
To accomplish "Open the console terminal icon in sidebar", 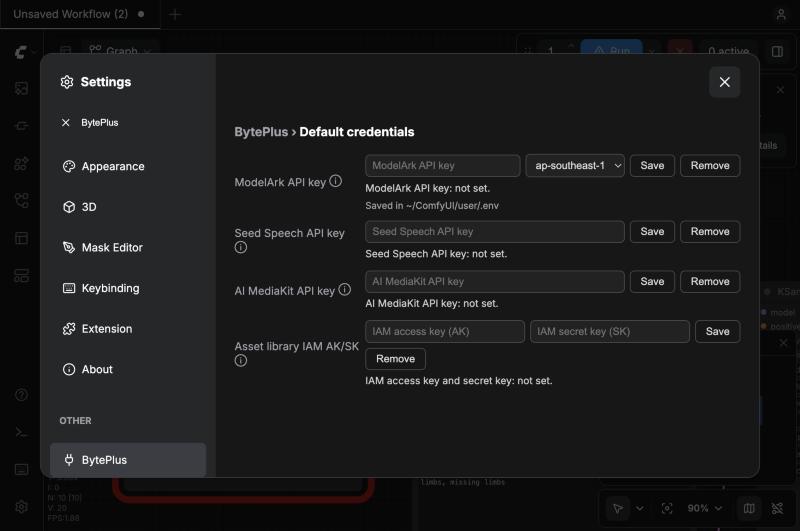I will point(21,432).
